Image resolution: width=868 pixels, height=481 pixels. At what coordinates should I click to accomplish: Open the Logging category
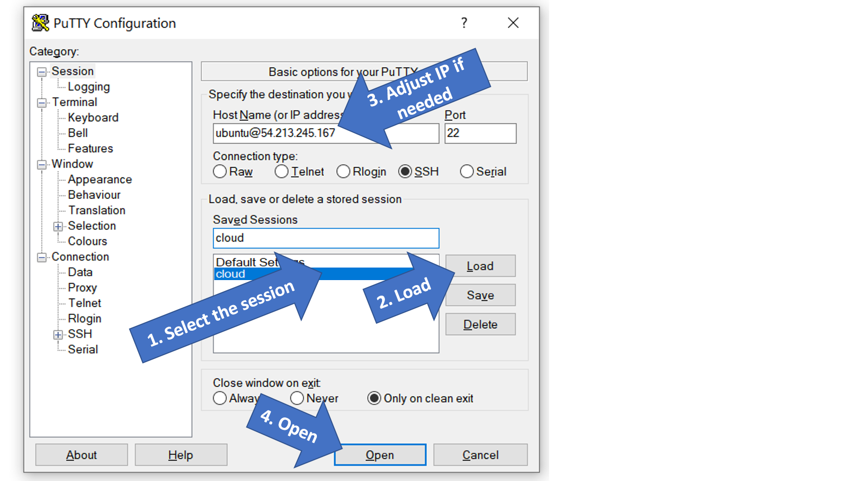pos(89,87)
